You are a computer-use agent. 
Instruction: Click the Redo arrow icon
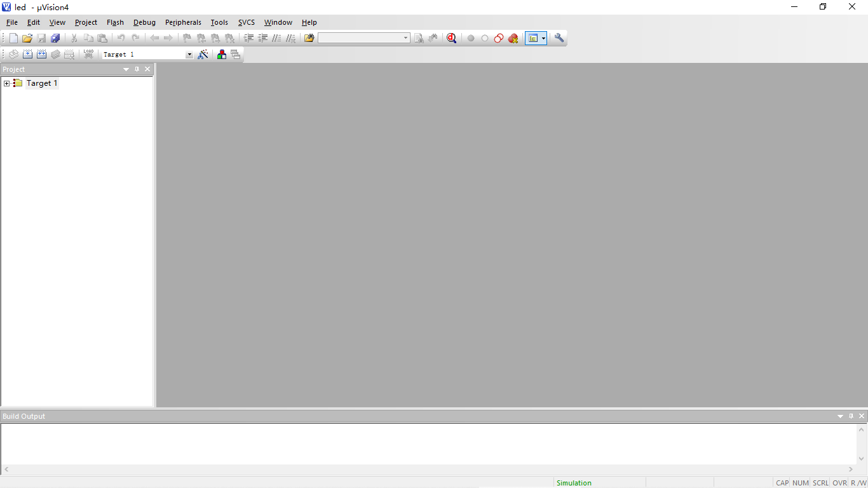135,38
